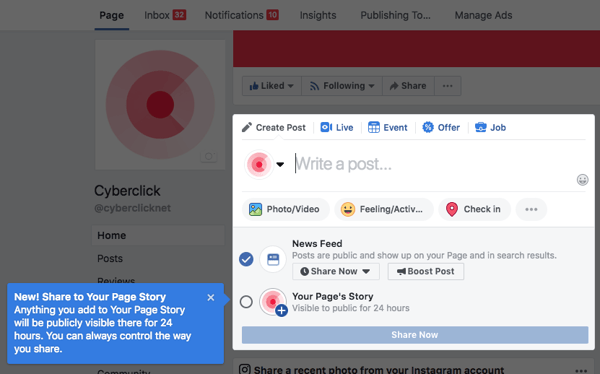Expand the posting identity dropdown arrow
This screenshot has width=600, height=374.
280,165
